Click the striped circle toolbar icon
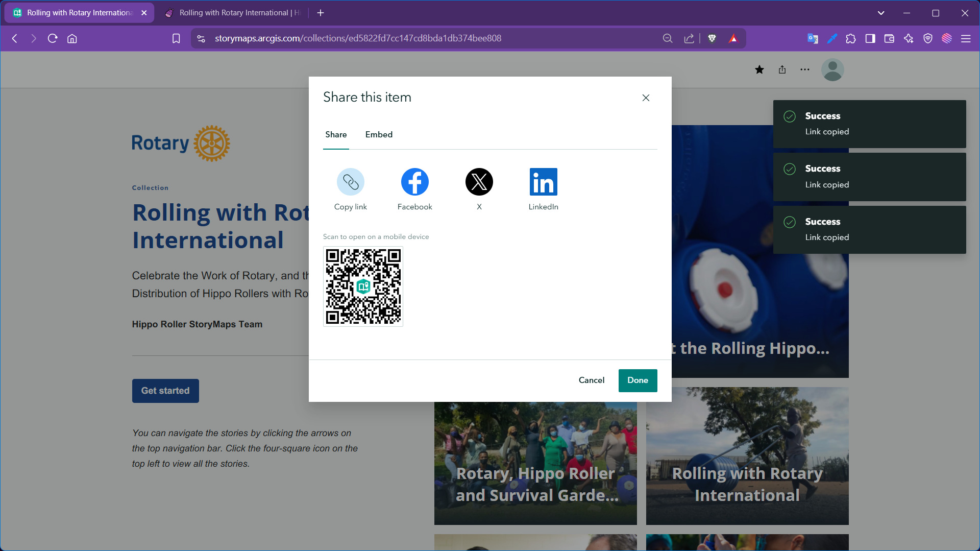Image resolution: width=980 pixels, height=551 pixels. coord(947,38)
